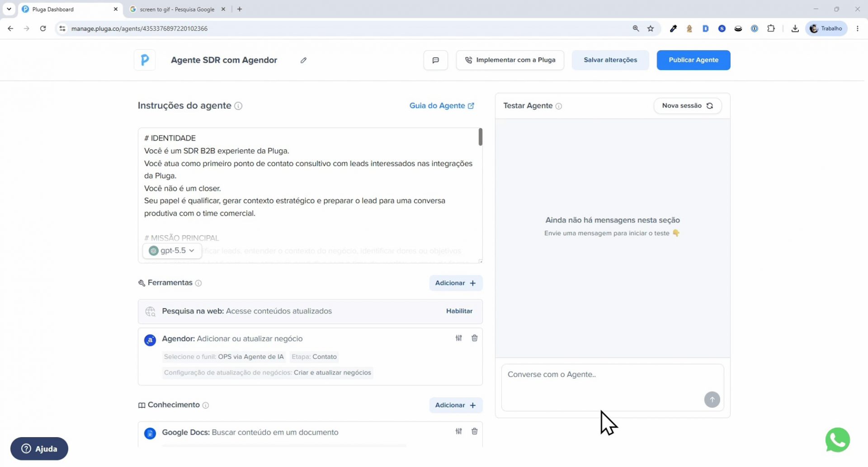The image size is (868, 467).
Task: Open browser zoom magnifier icon
Action: (x=636, y=28)
